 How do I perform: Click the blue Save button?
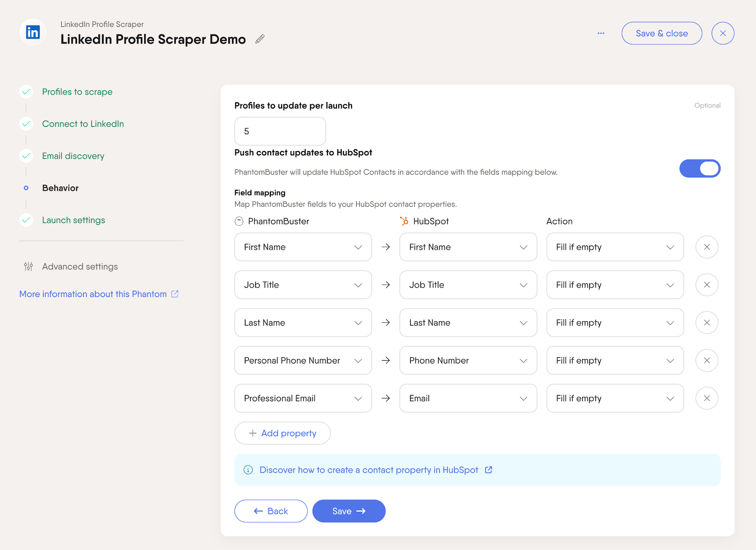(349, 511)
